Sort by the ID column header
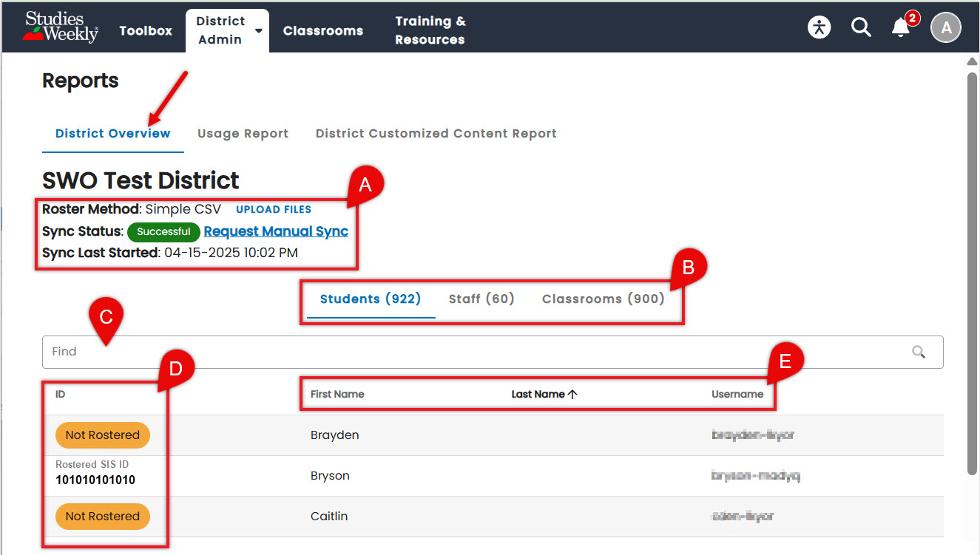Image resolution: width=980 pixels, height=555 pixels. tap(61, 394)
